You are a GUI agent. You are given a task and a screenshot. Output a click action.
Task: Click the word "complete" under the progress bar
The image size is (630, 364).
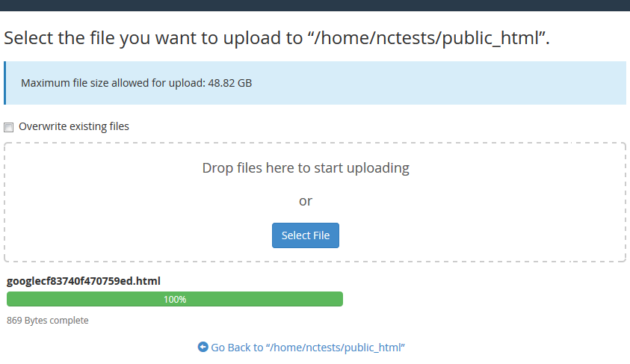[x=70, y=321]
